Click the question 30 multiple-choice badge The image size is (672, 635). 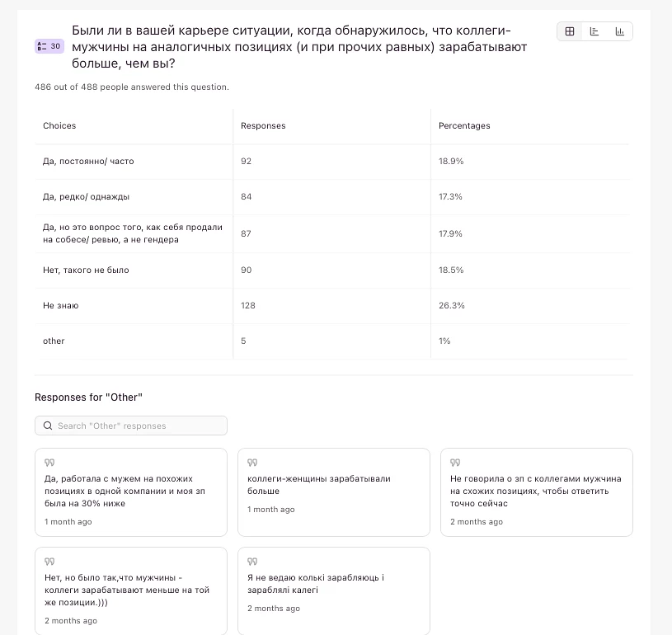[49, 46]
